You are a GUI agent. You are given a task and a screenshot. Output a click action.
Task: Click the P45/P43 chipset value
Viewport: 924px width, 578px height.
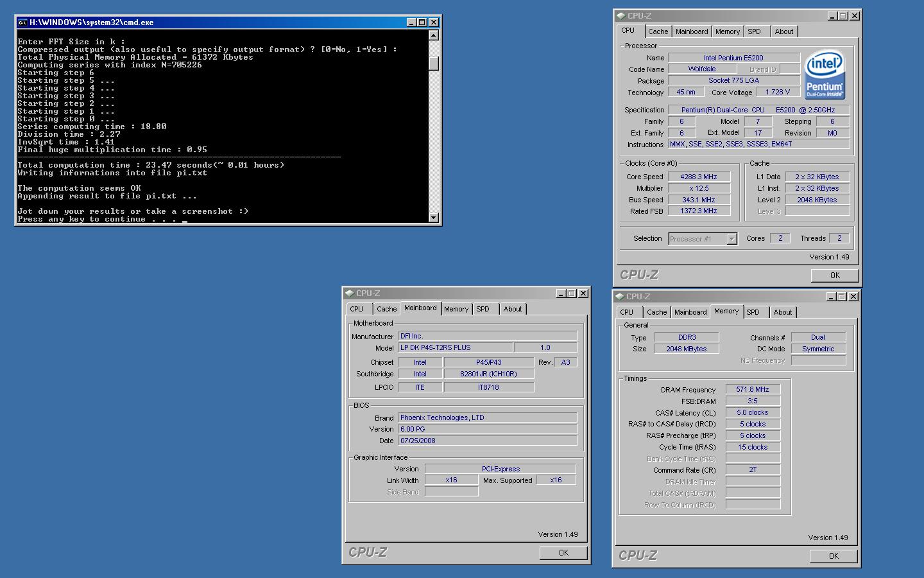pyautogui.click(x=489, y=363)
